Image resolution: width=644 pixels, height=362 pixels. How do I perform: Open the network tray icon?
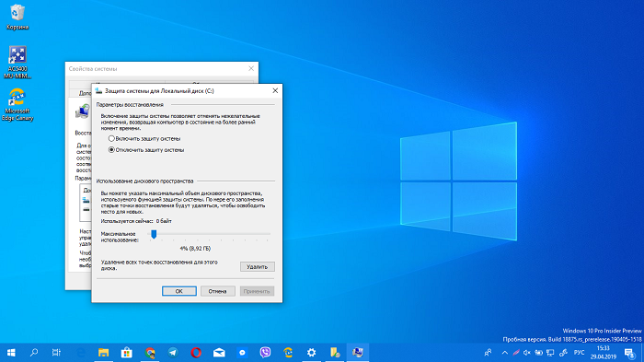click(550, 353)
